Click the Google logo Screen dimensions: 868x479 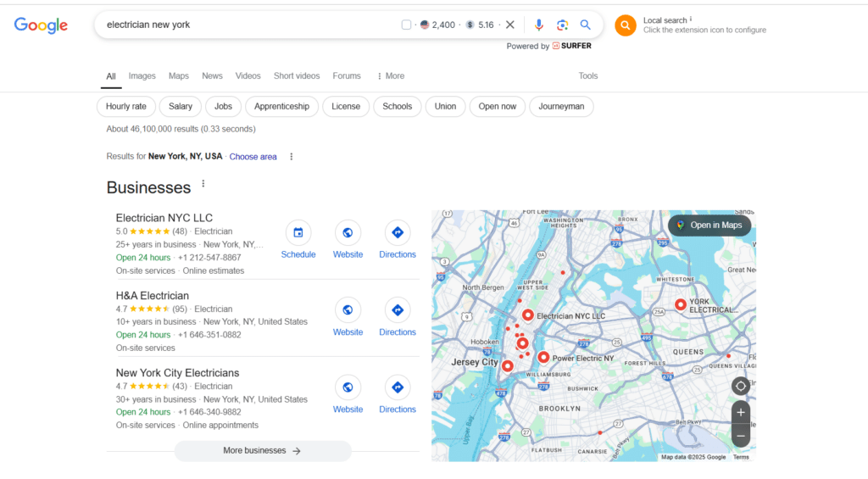[x=41, y=25]
